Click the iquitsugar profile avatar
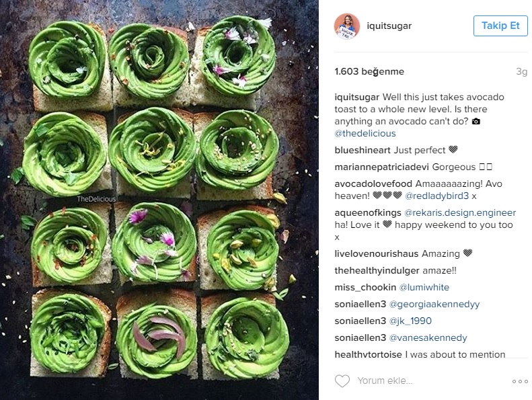The image size is (532, 400). [x=346, y=26]
